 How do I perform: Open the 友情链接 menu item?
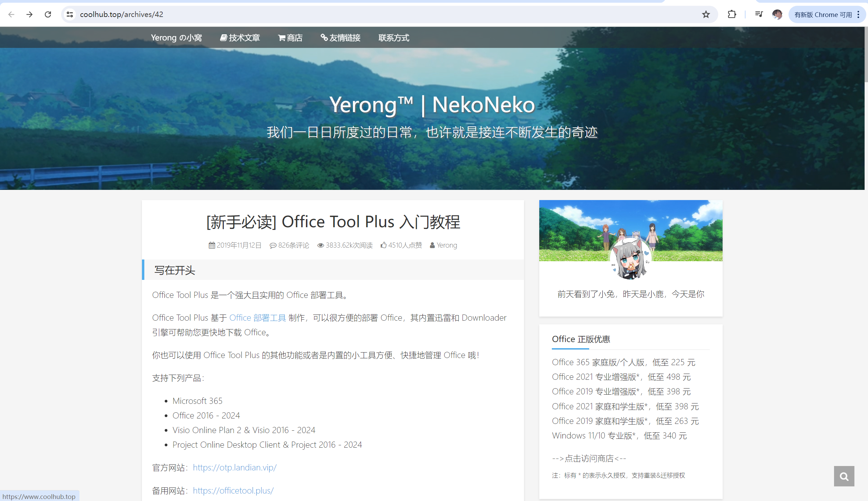point(340,38)
